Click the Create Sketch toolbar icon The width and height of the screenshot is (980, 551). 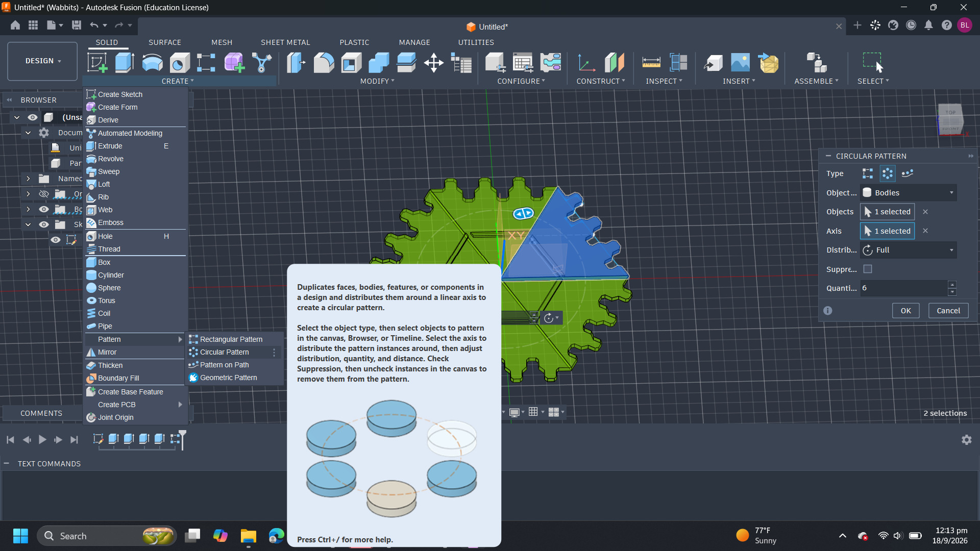97,63
